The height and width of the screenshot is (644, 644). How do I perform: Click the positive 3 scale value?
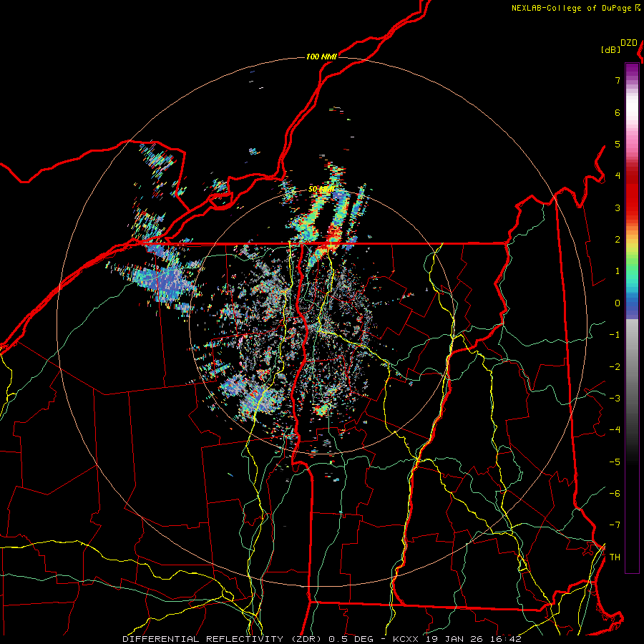pos(618,208)
